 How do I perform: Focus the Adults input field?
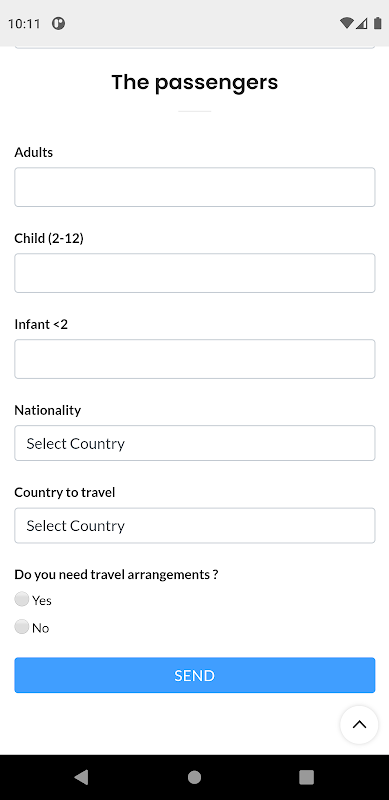coord(194,187)
